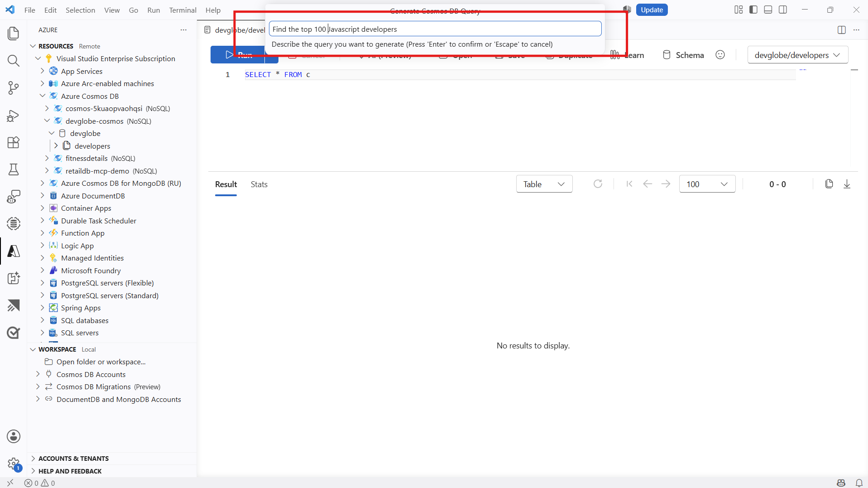The width and height of the screenshot is (868, 488).
Task: Select SQL databases node
Action: pos(85,320)
